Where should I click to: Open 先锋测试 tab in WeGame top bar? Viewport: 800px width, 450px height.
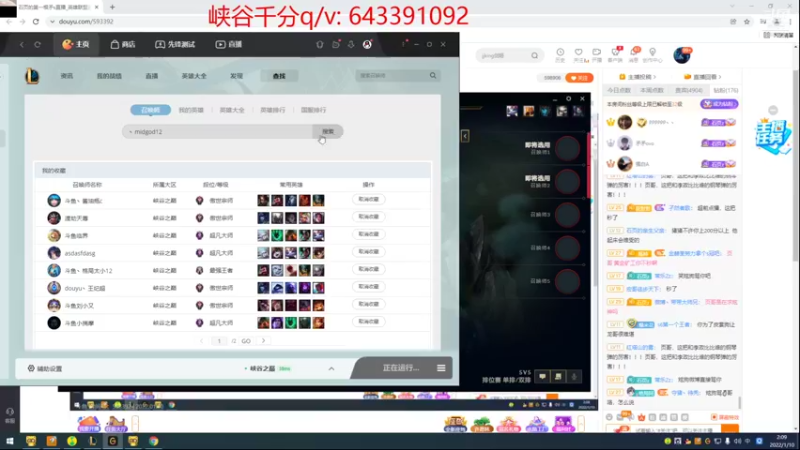click(175, 44)
